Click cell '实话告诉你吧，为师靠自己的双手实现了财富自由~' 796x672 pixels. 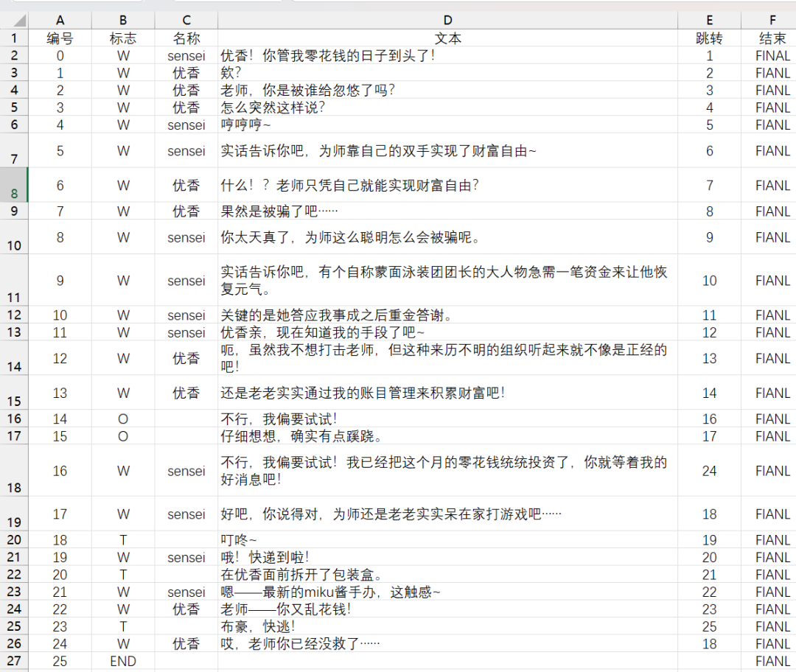pos(448,151)
